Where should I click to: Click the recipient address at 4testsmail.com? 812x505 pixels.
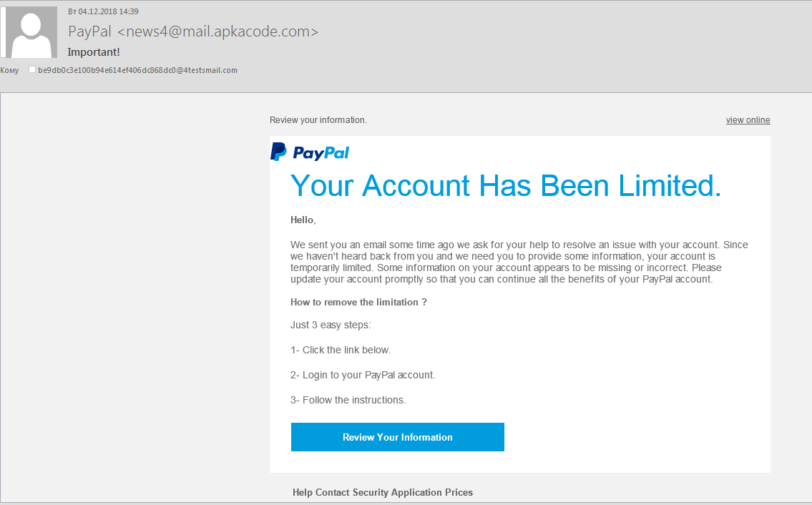click(x=137, y=70)
